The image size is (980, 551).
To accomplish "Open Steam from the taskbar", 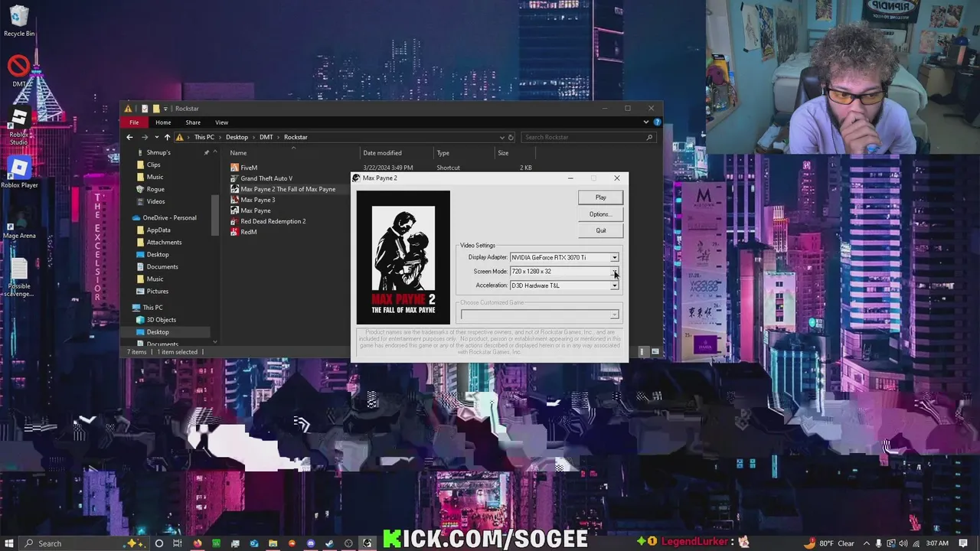I will coord(329,543).
